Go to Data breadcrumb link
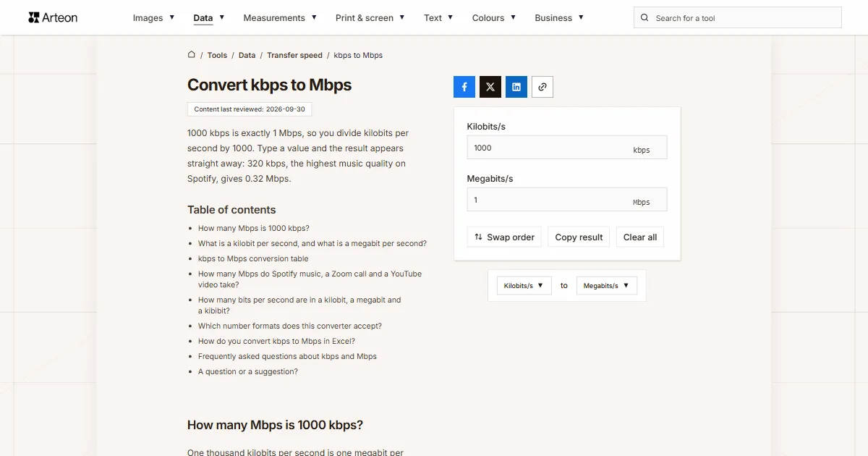The image size is (868, 456). (247, 55)
